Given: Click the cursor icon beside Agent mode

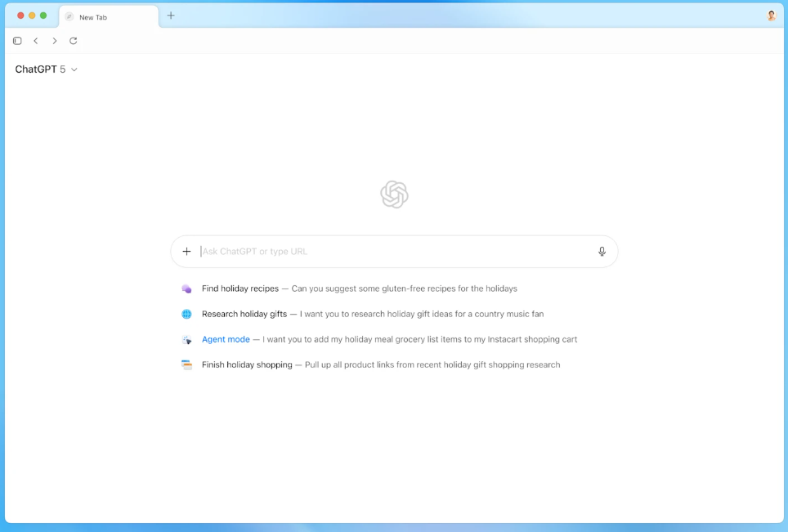Looking at the screenshot, I should pos(186,340).
